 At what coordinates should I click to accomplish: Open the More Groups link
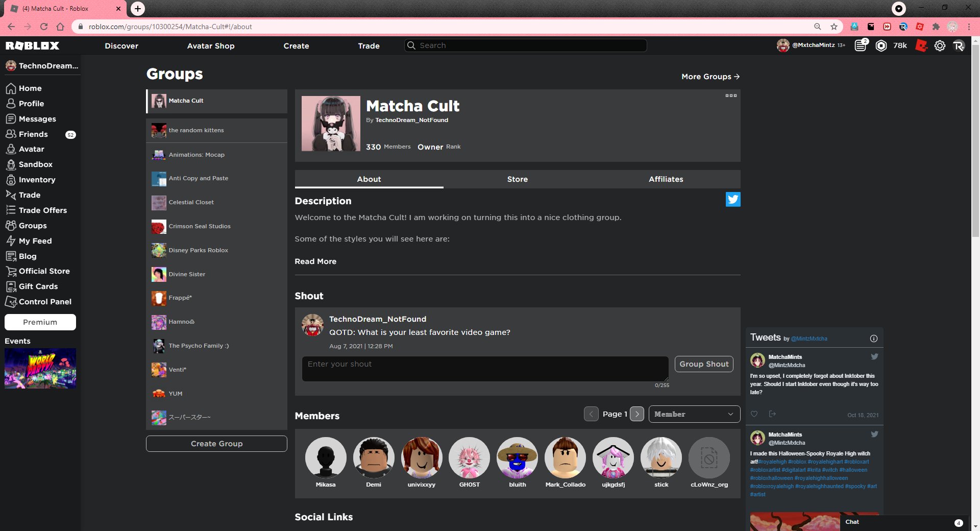pos(710,77)
